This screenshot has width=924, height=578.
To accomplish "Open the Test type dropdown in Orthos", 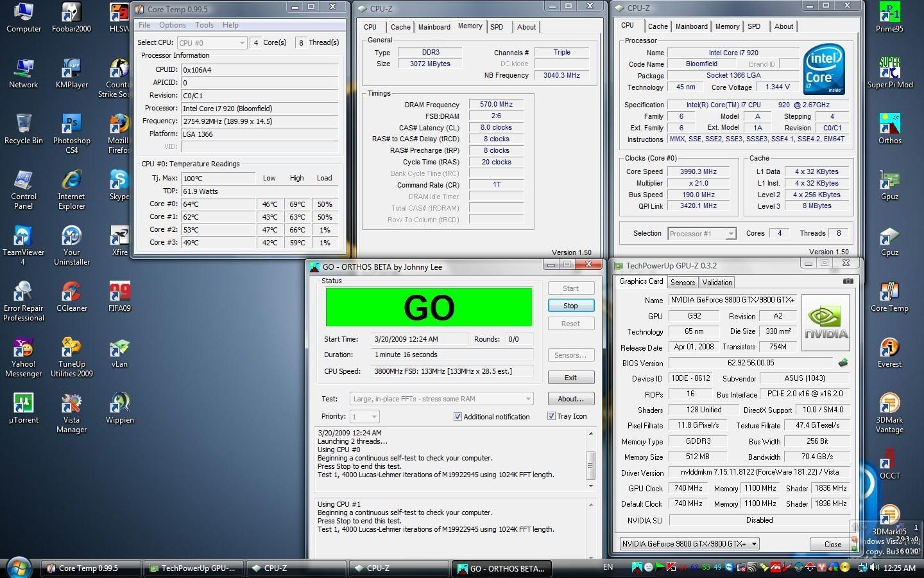I will 442,399.
